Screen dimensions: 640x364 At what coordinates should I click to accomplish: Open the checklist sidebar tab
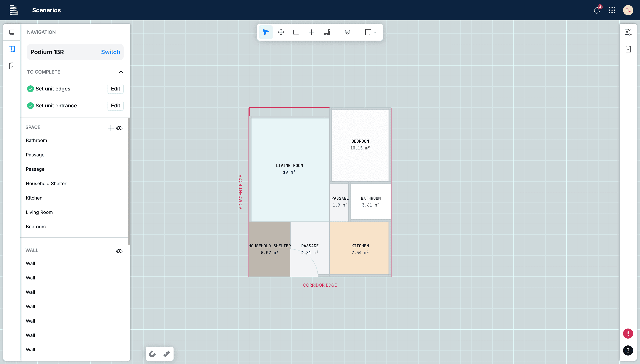[x=12, y=66]
